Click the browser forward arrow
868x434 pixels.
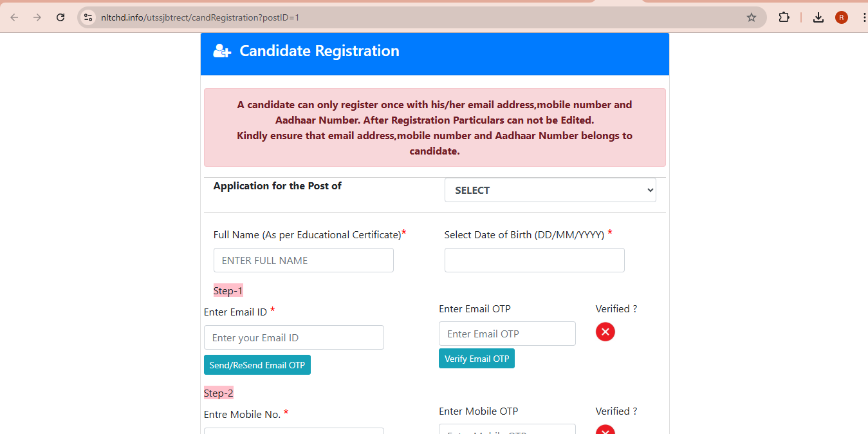(x=37, y=17)
